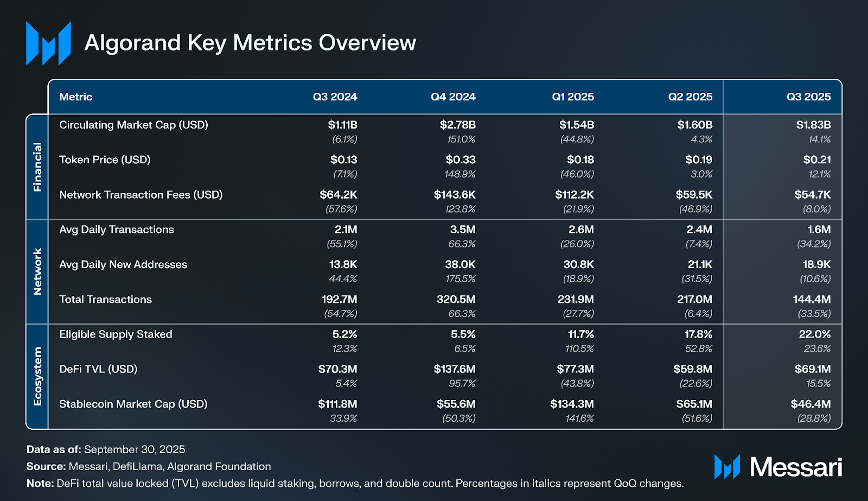
Task: Click the Messari logo icon beside the title
Action: (x=48, y=43)
